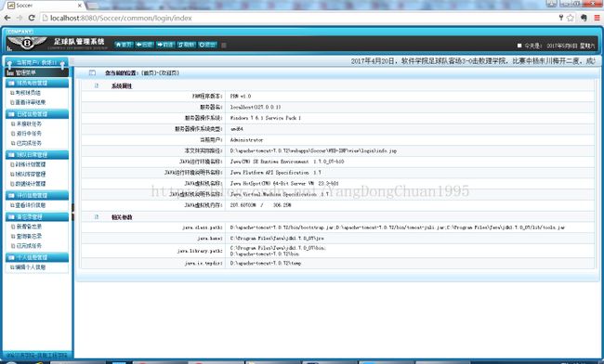
Task: Click the browser extension icon beside the star
Action: 584,18
